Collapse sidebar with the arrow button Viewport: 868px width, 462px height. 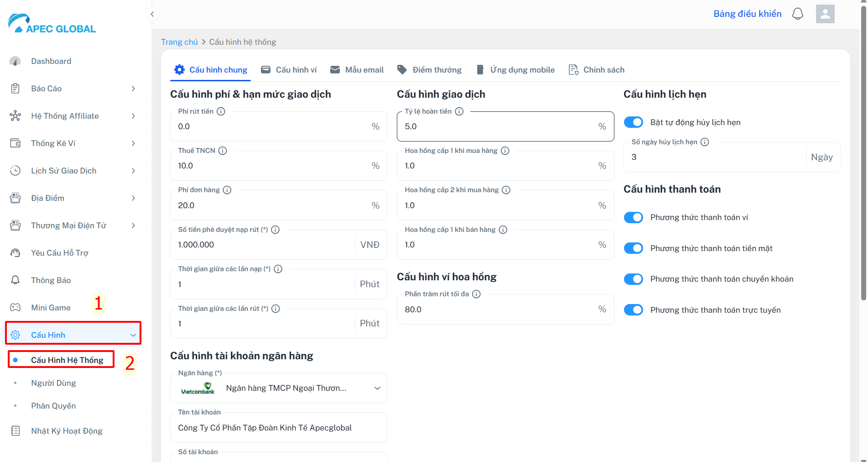pyautogui.click(x=152, y=14)
